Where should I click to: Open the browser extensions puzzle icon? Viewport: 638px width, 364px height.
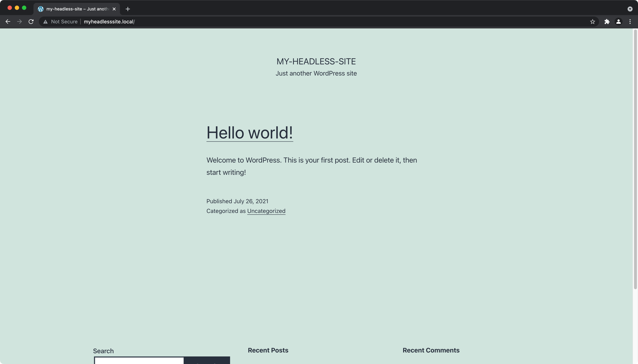pos(607,22)
